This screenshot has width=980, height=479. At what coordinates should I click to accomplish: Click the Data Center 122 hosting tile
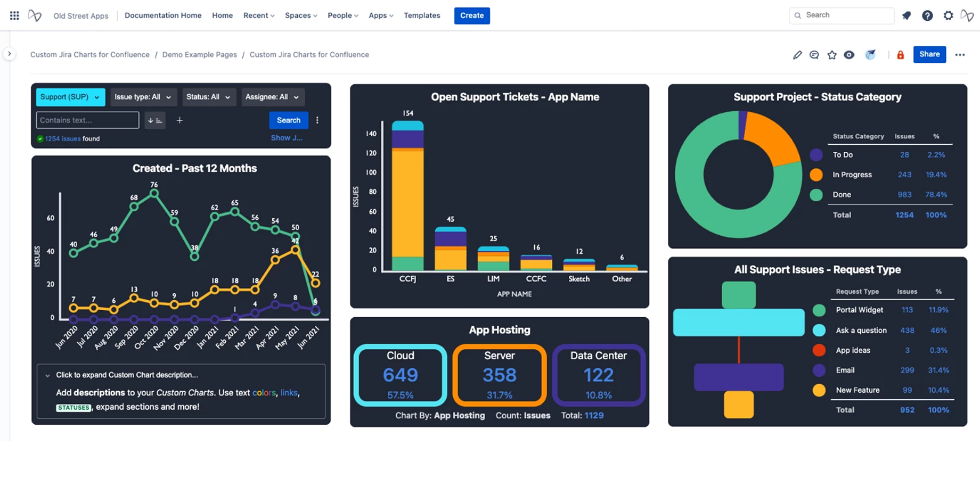click(599, 375)
